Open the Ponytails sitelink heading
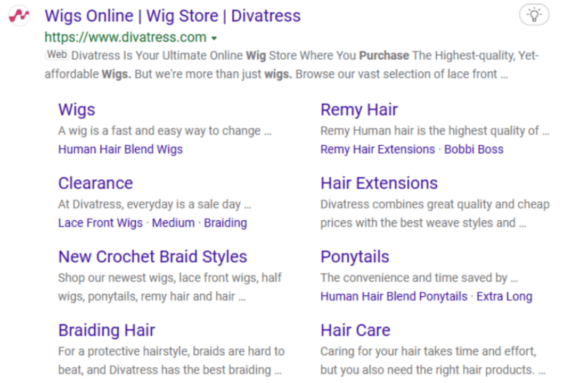 (x=355, y=257)
